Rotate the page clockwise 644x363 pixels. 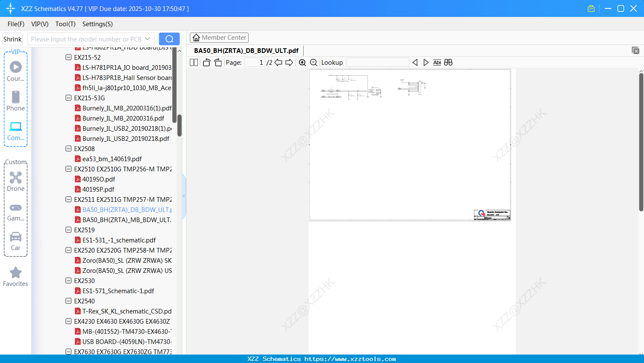tap(218, 63)
